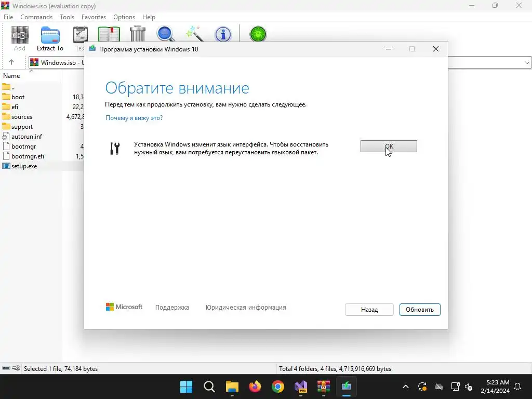Click the OneDrive cloud tray icon
The height and width of the screenshot is (399, 532).
point(439,387)
